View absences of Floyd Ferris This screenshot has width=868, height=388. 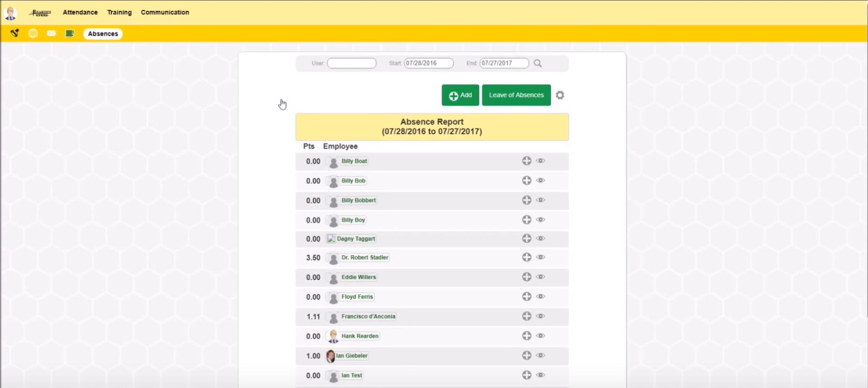pyautogui.click(x=541, y=297)
